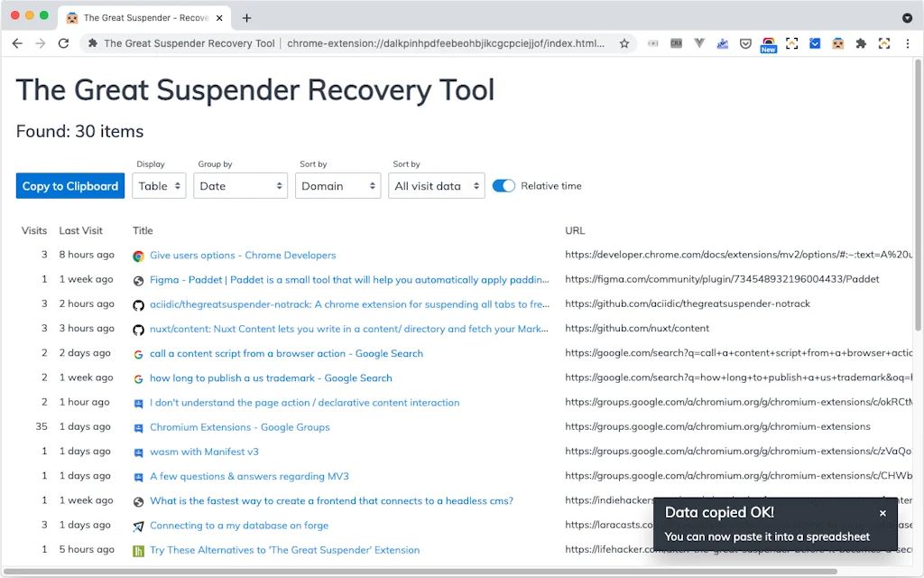Click Google favicon beside call a content script

(138, 354)
